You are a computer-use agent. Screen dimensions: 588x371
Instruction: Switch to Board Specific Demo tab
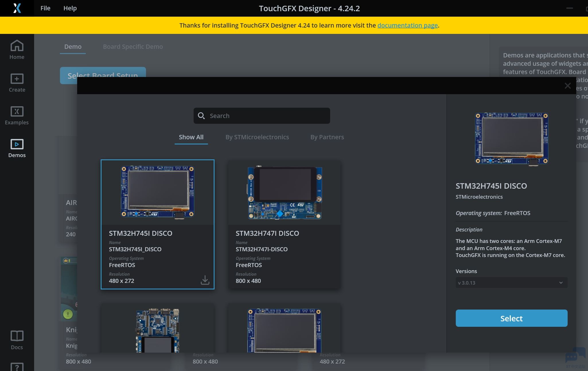coord(133,47)
